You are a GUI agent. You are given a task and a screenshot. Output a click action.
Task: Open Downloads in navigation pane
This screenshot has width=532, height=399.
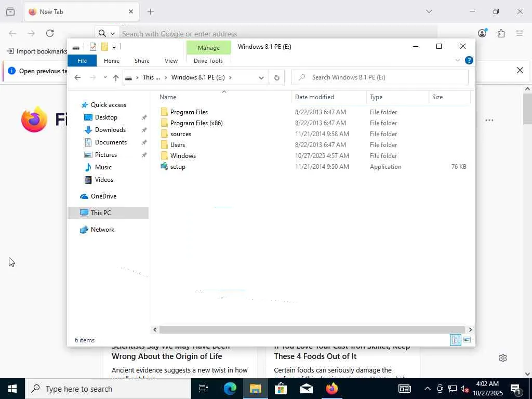tap(110, 129)
